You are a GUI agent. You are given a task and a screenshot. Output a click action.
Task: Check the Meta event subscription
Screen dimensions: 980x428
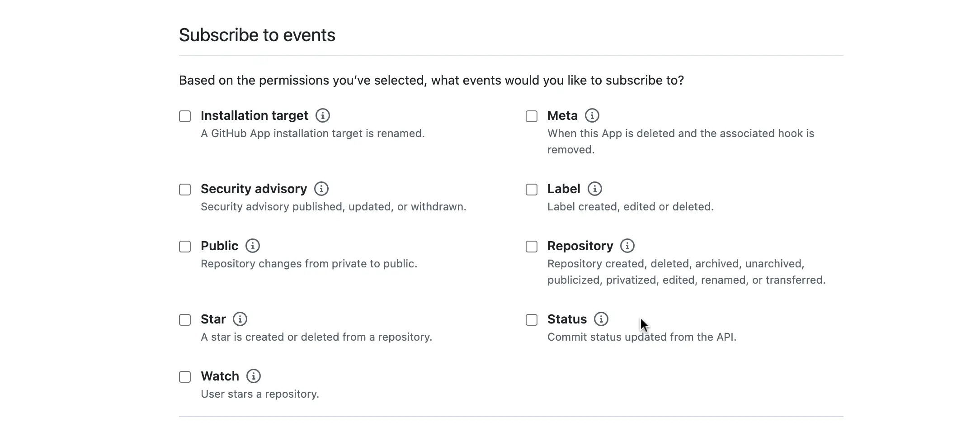(531, 116)
